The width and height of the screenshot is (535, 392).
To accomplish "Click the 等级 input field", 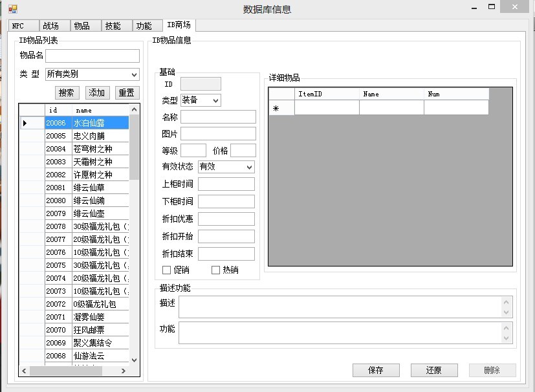I will 193,151.
